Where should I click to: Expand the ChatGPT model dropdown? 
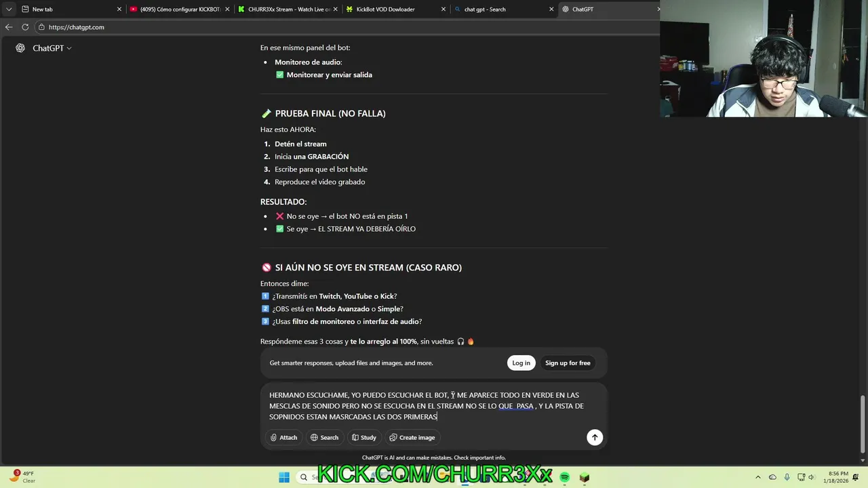pyautogui.click(x=52, y=48)
